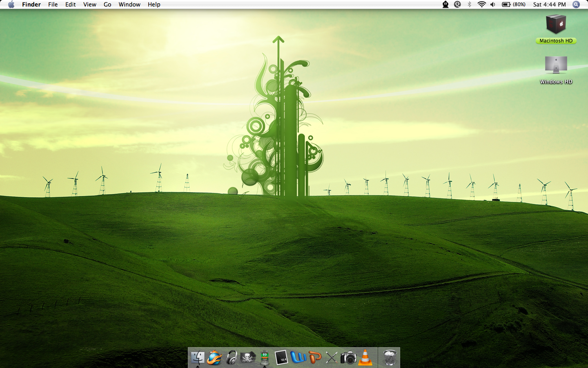
Task: Select the Macintosh HD drive icon
Action: 556,24
